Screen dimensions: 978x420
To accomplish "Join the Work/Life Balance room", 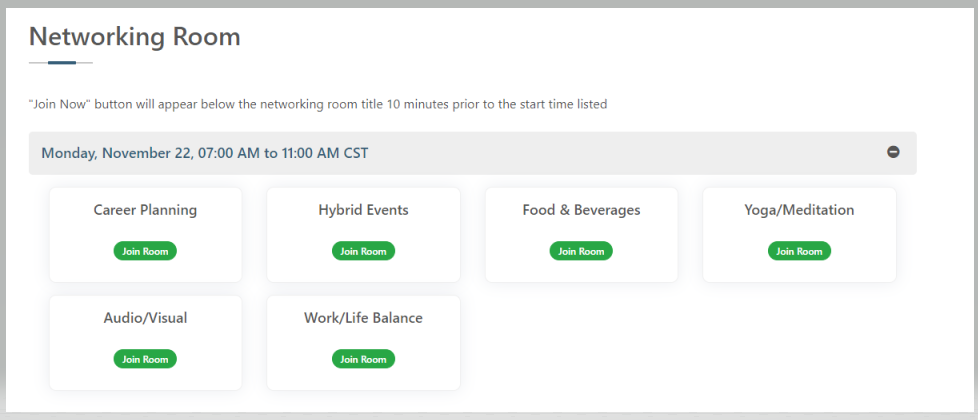I will coord(363,359).
